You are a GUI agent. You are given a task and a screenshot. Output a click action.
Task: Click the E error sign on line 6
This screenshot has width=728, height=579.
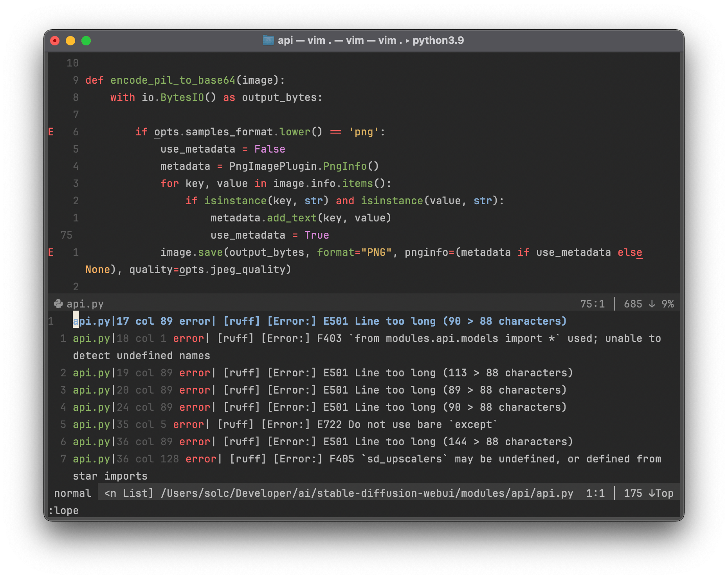coord(51,132)
